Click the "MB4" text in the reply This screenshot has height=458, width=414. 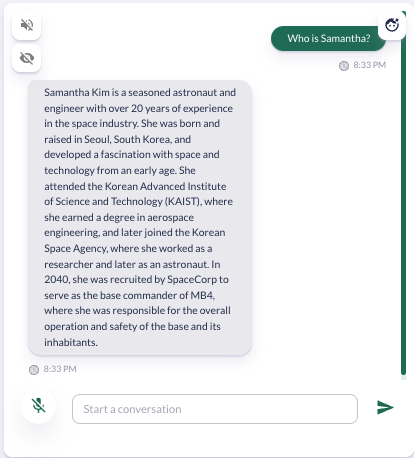coord(203,295)
